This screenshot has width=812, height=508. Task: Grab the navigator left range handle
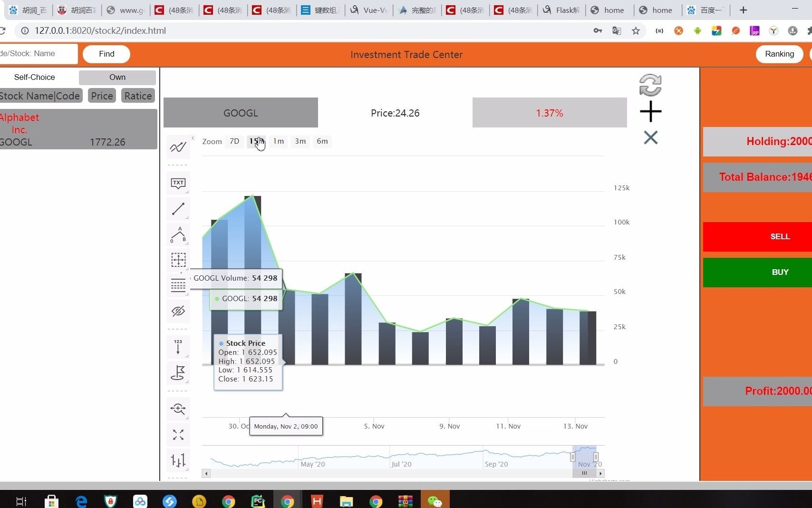pyautogui.click(x=573, y=457)
